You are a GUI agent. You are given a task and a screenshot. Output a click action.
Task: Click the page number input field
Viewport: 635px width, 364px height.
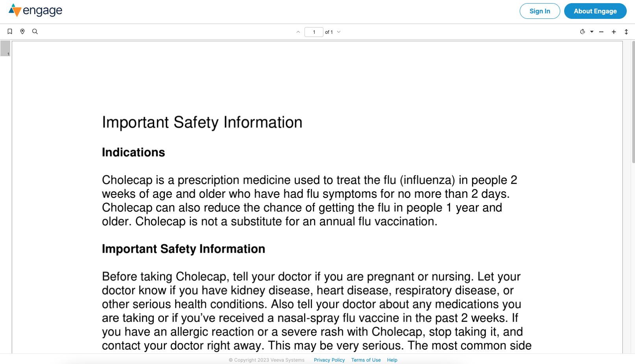pyautogui.click(x=314, y=32)
